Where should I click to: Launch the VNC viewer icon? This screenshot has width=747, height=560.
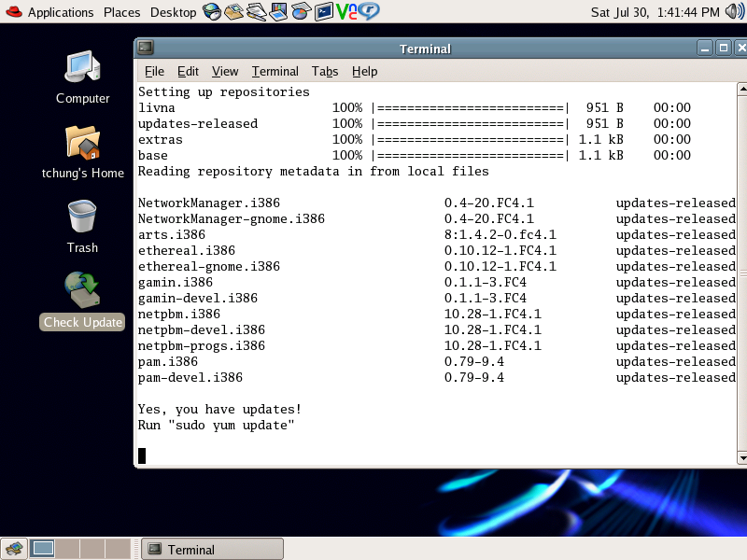[x=346, y=11]
